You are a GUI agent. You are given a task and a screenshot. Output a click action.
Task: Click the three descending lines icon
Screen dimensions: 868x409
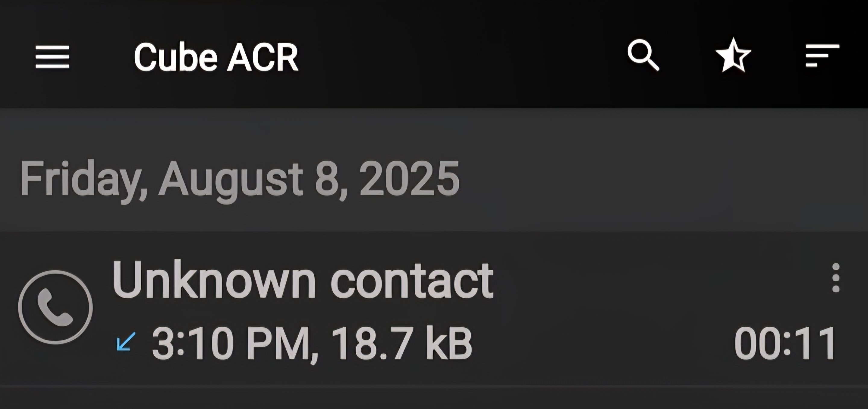click(822, 55)
